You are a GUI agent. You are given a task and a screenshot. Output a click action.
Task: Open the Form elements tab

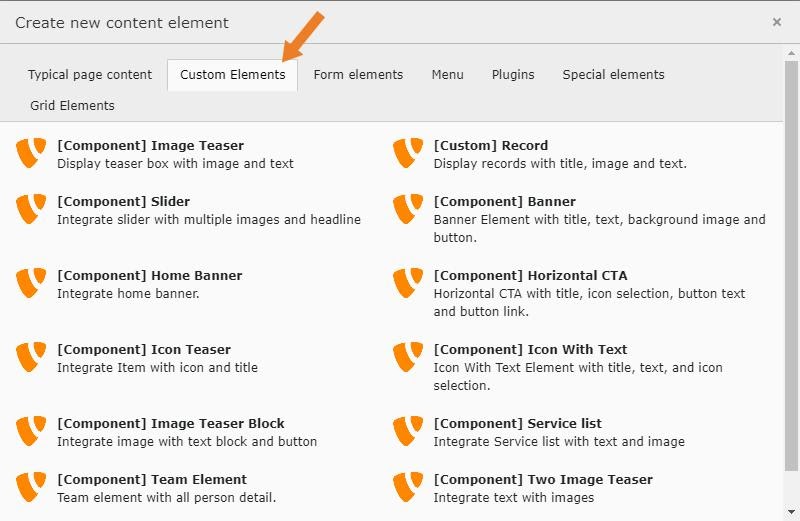358,74
